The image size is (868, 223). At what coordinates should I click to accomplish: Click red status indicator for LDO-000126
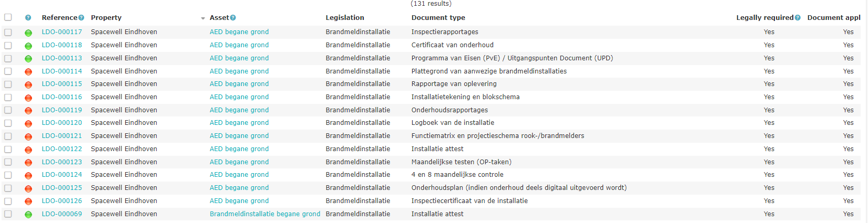(28, 201)
